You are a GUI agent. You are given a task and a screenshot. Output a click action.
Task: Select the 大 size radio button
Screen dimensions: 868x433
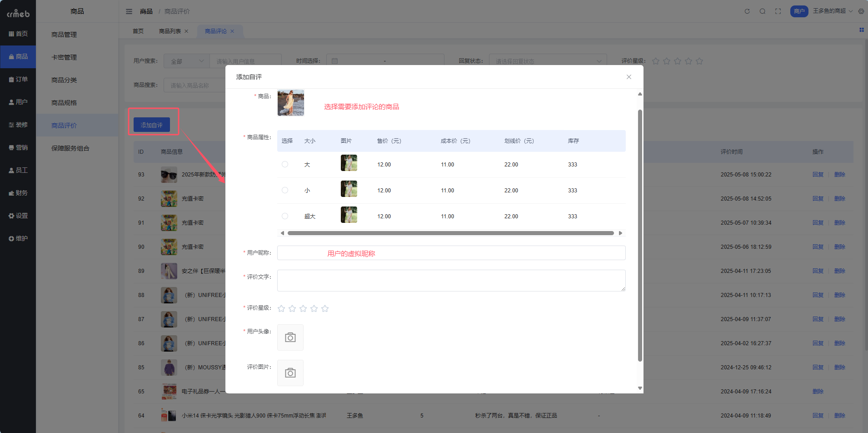(285, 165)
